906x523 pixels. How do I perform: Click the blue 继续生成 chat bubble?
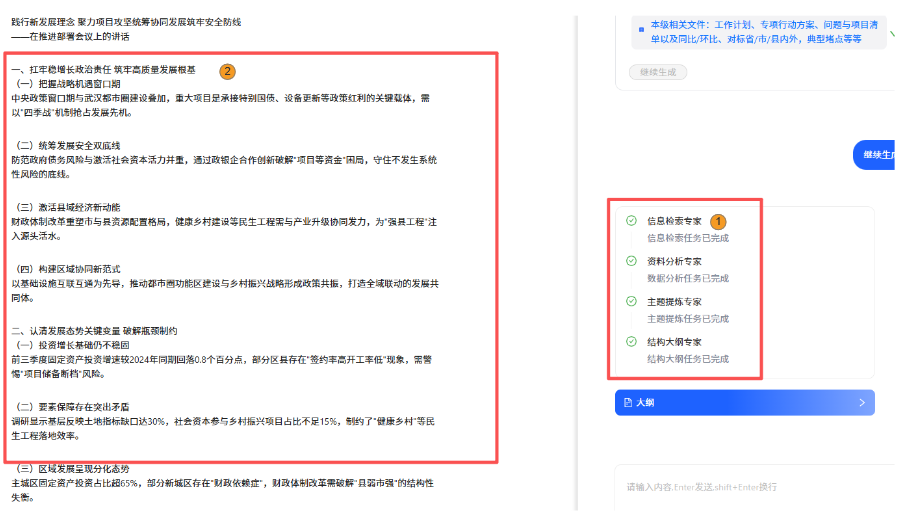pyautogui.click(x=878, y=155)
